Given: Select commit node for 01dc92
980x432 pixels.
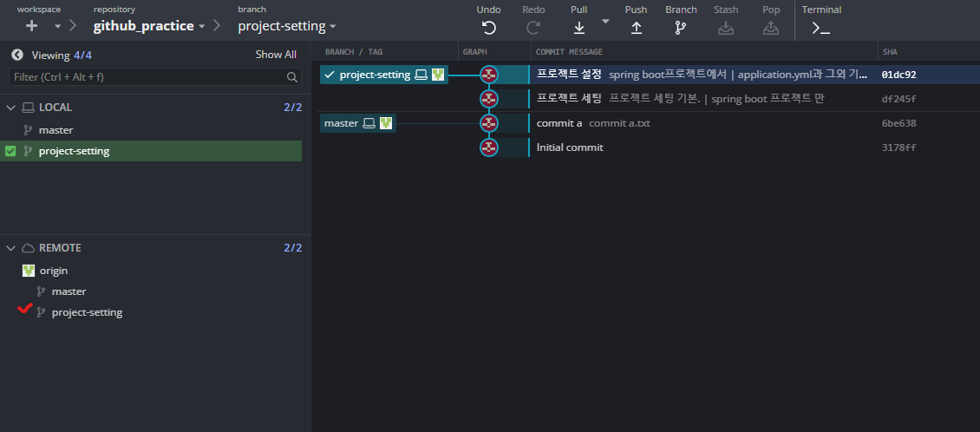Looking at the screenshot, I should [489, 75].
